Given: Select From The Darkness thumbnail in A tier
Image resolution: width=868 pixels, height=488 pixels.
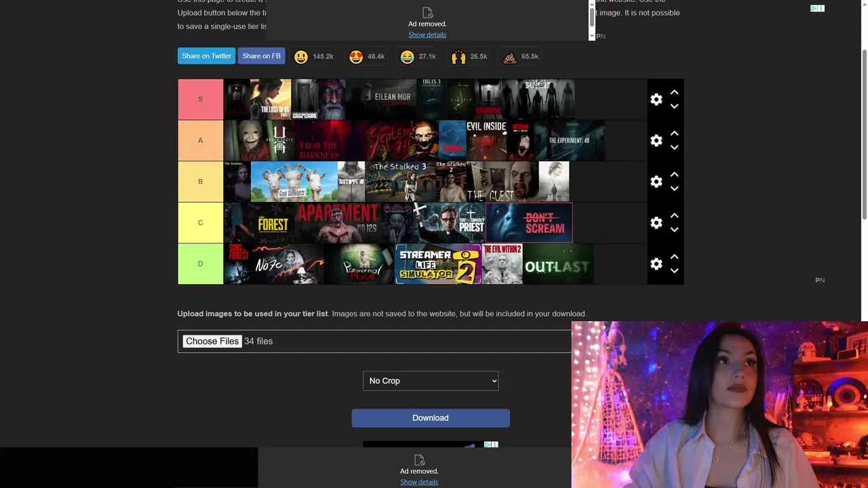Looking at the screenshot, I should (330, 140).
